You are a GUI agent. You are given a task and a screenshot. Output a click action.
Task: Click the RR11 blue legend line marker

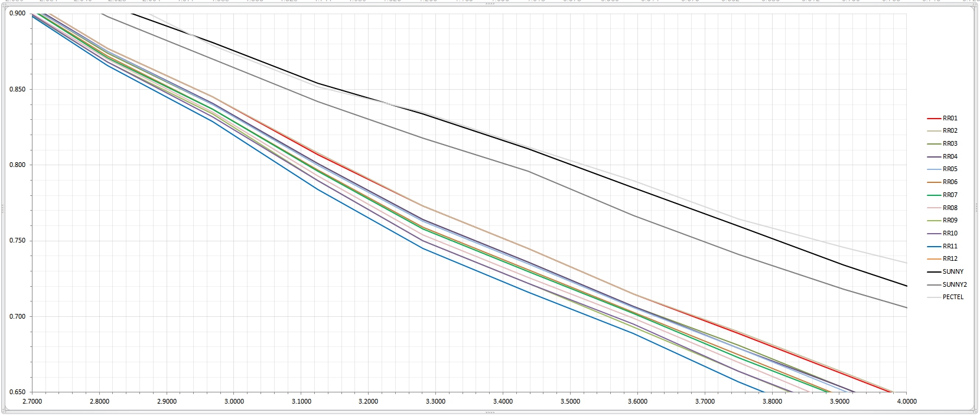[x=934, y=247]
